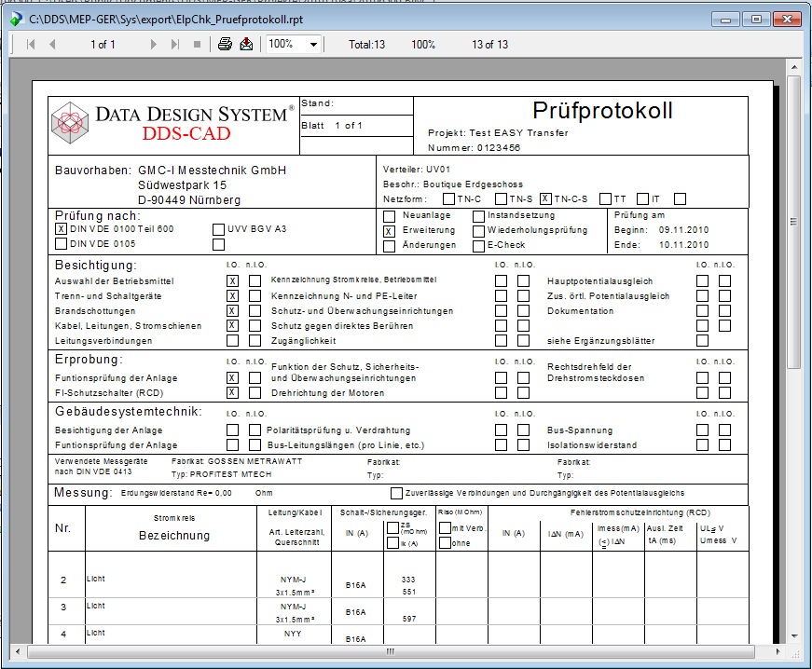Check the TN-C Netzform checkbox
This screenshot has width=812, height=669.
click(x=449, y=198)
